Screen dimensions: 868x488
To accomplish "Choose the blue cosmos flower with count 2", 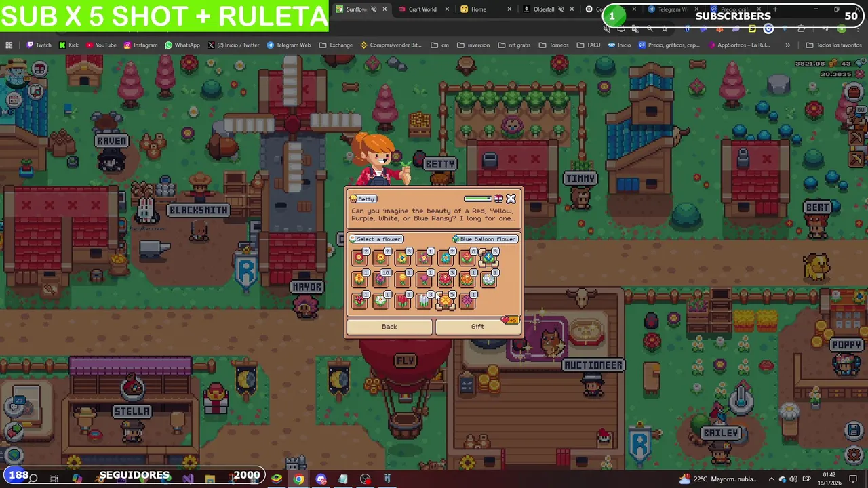I will pos(446,258).
